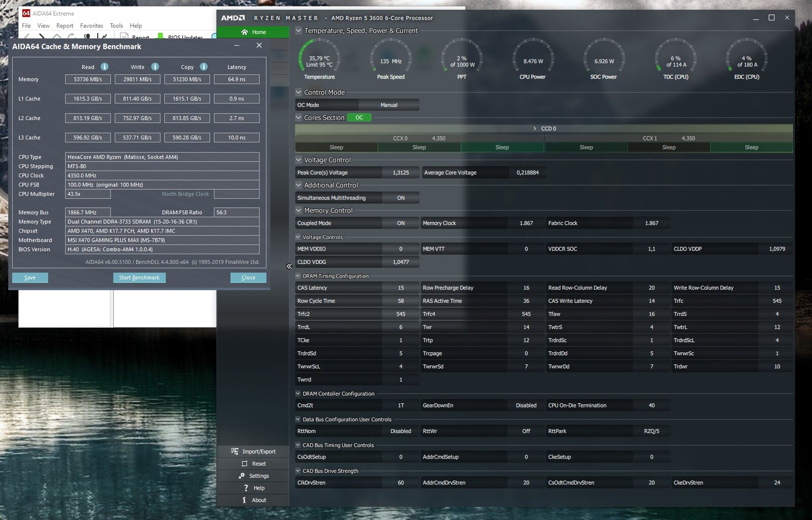Screen dimensions: 812x520
Task: Click the Row Cycle Time value 58
Action: [x=401, y=301]
